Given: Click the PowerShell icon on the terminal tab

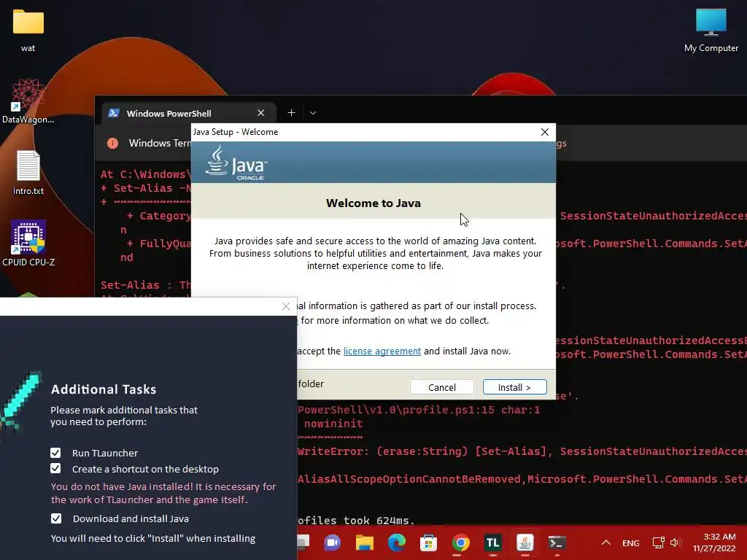Looking at the screenshot, I should coord(114,113).
